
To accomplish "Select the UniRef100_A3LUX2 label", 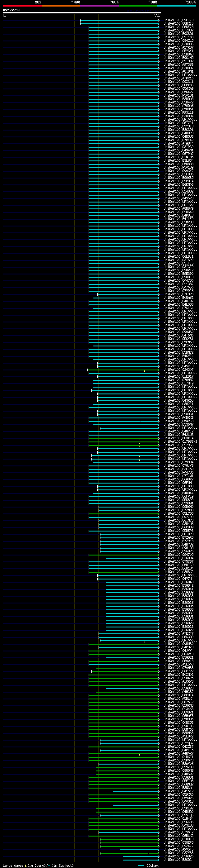I will (x=178, y=736).
